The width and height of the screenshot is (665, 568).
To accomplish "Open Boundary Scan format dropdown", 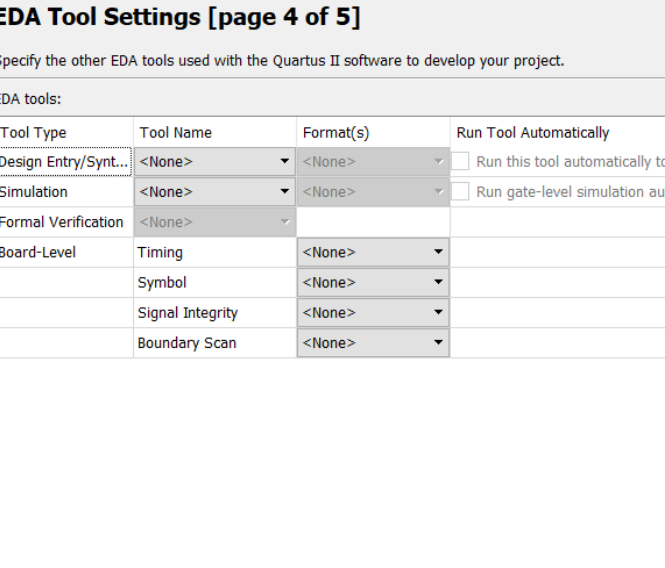I will (373, 343).
